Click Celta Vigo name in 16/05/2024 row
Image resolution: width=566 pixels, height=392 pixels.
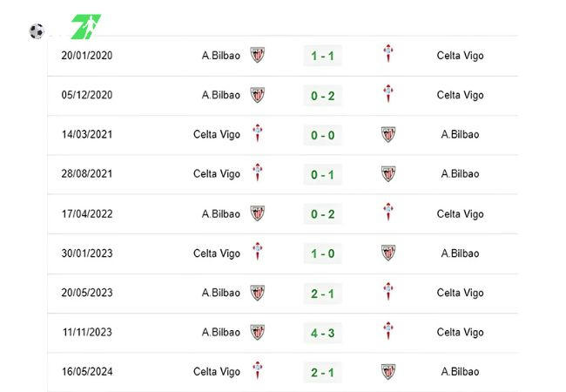217,372
